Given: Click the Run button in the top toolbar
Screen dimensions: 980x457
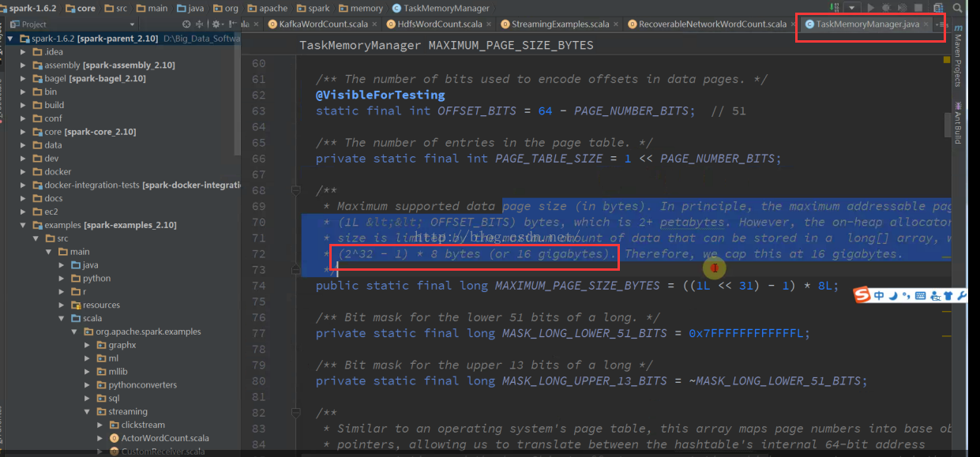Looking at the screenshot, I should 871,8.
